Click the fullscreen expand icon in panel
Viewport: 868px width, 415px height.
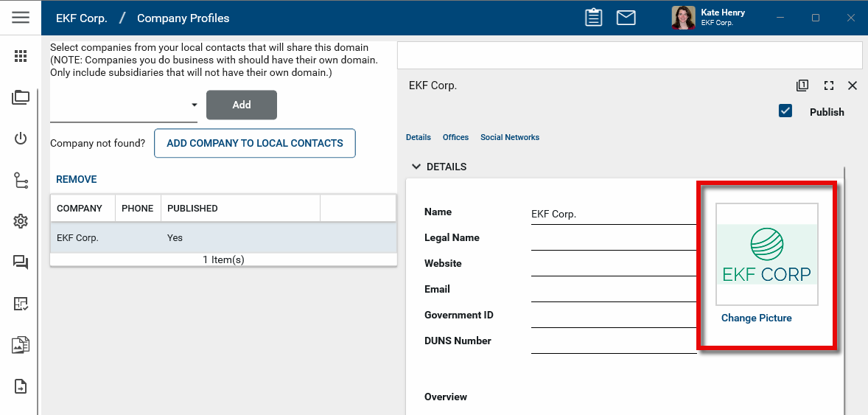tap(829, 86)
